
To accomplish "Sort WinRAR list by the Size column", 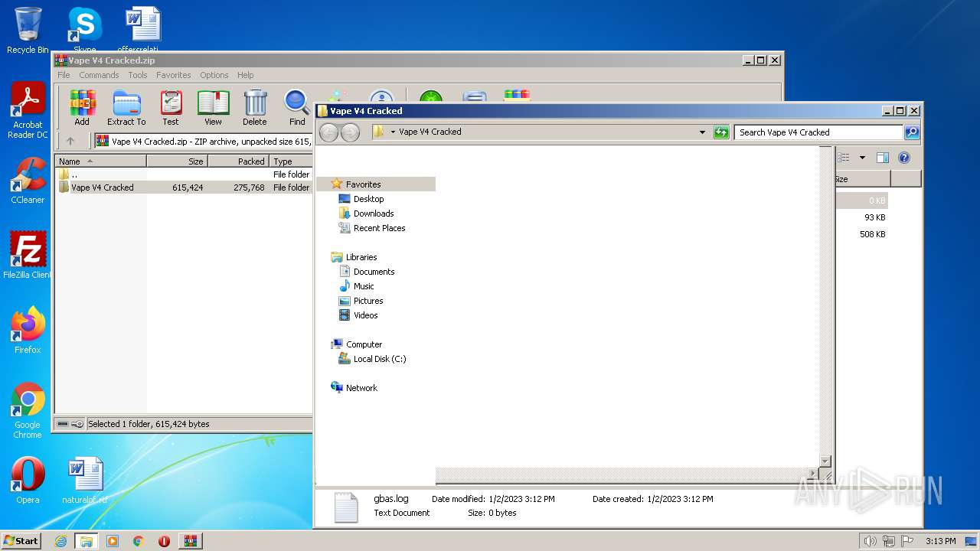I will pyautogui.click(x=178, y=161).
